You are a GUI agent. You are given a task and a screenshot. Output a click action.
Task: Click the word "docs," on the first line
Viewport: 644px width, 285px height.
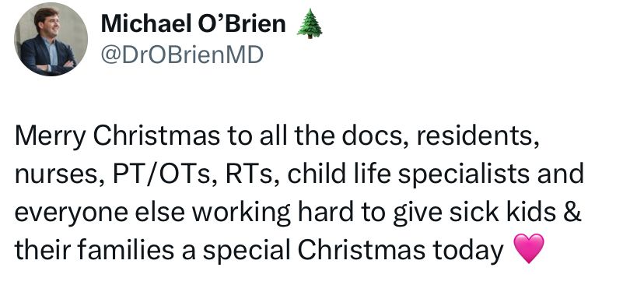376,135
